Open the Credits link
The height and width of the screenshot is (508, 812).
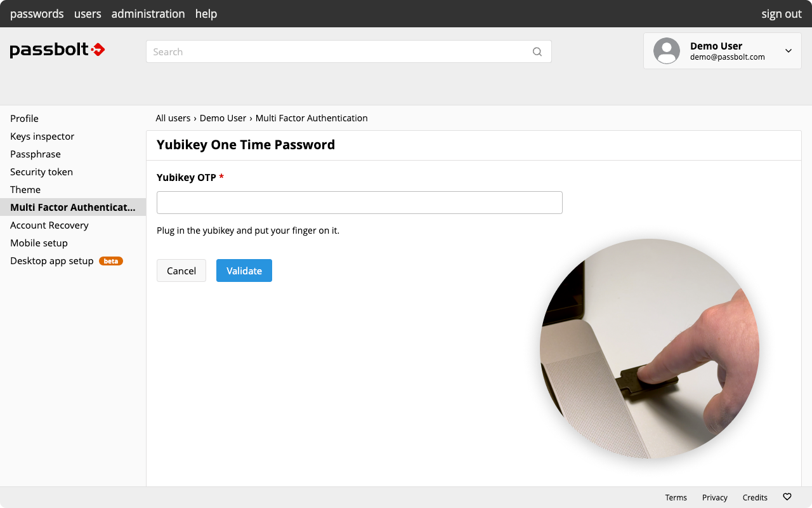[755, 497]
